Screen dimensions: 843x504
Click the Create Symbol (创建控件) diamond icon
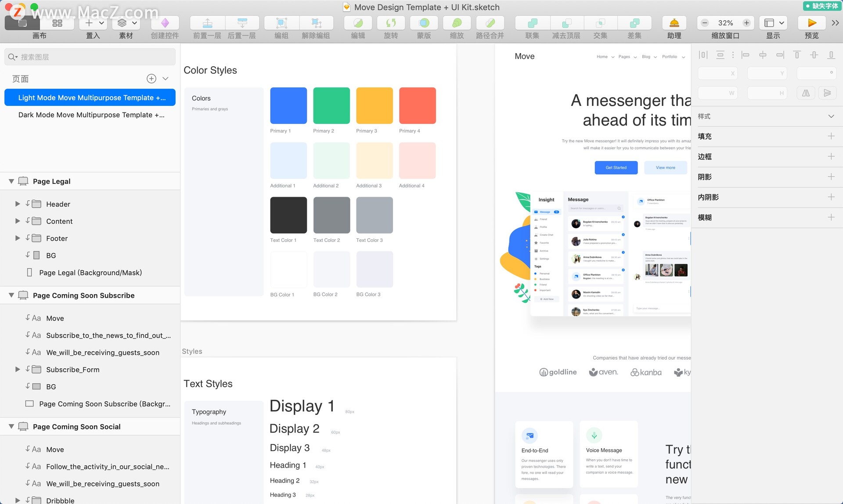click(x=165, y=23)
